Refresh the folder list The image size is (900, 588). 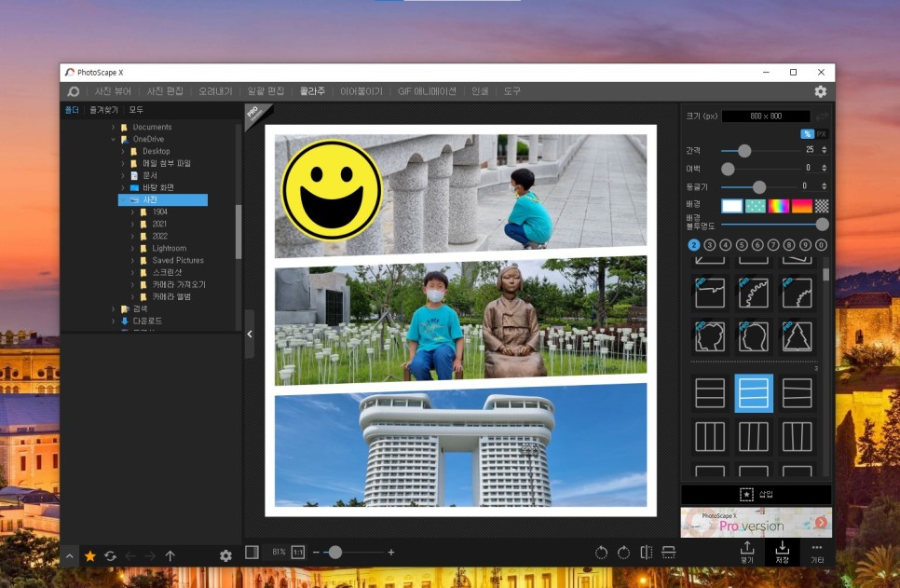pos(110,555)
